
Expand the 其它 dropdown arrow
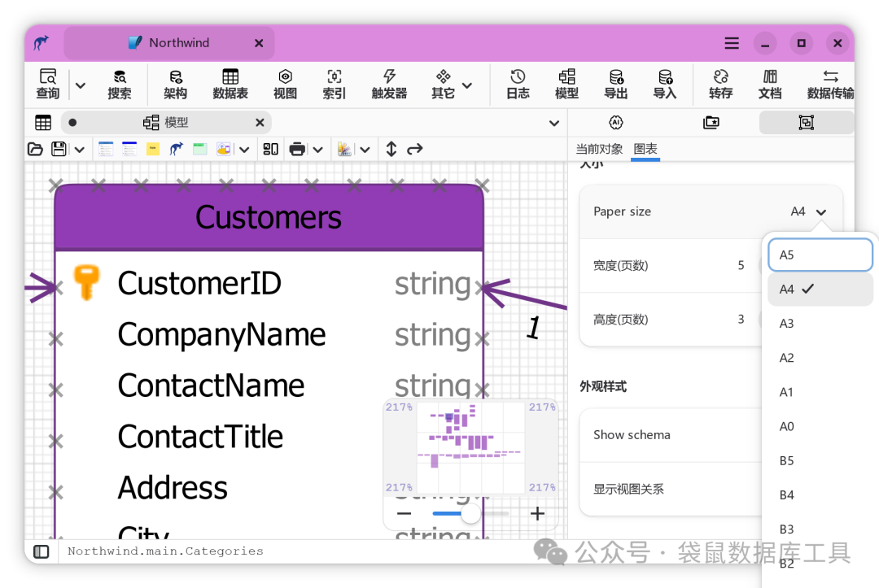point(467,85)
